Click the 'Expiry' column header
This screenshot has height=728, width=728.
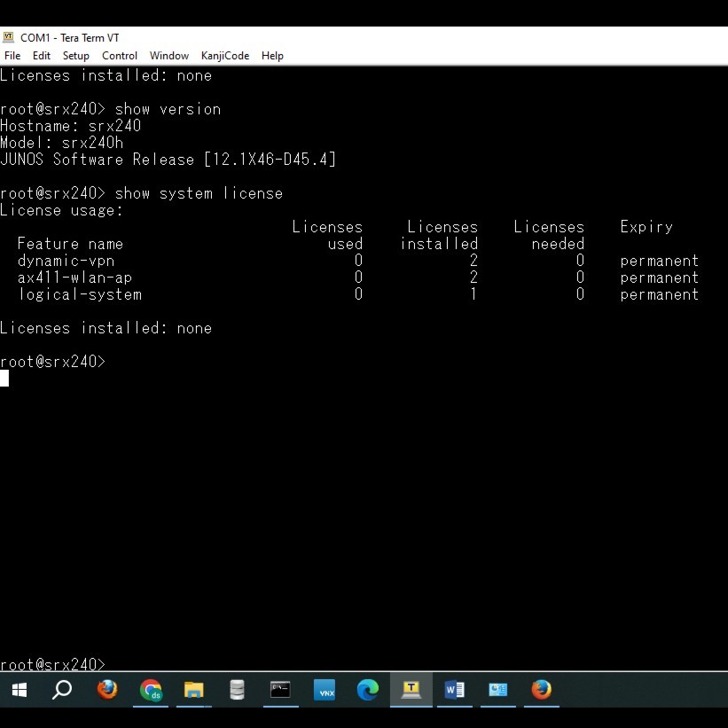click(x=646, y=227)
